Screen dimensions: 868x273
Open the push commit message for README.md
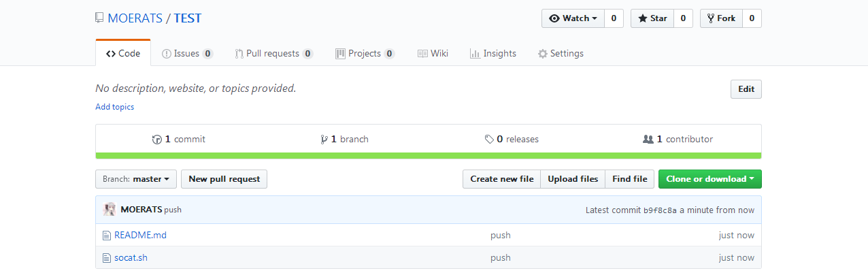click(501, 236)
